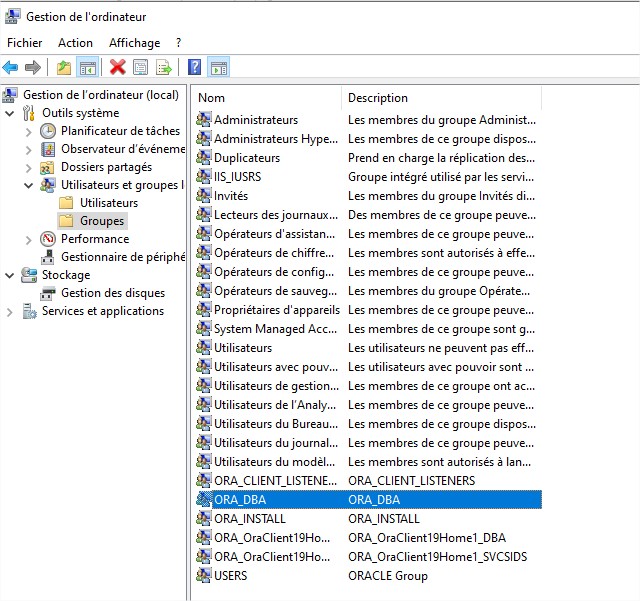The image size is (640, 601).
Task: Select the Utilisateurs du modèle group row
Action: [x=368, y=461]
